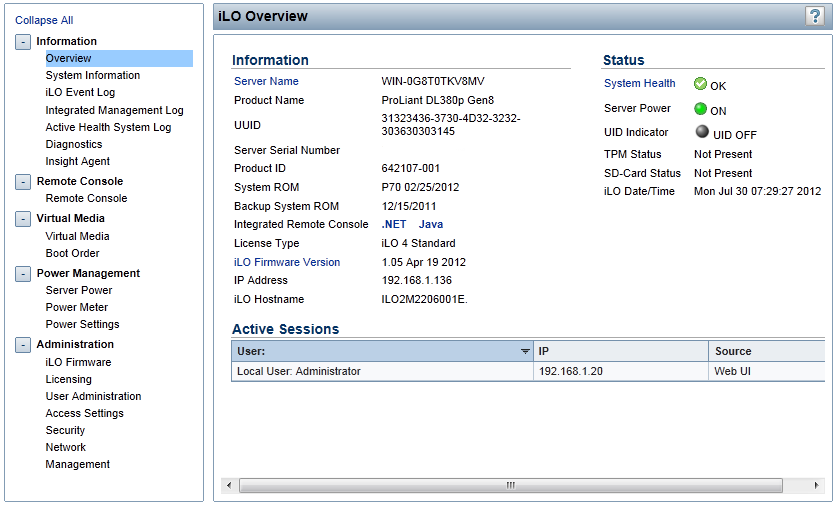Collapse the Virtual Media section
The width and height of the screenshot is (836, 505).
(23, 219)
